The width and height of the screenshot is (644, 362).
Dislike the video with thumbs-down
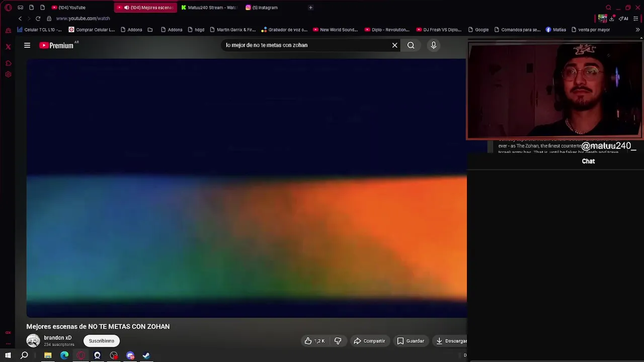click(338, 341)
